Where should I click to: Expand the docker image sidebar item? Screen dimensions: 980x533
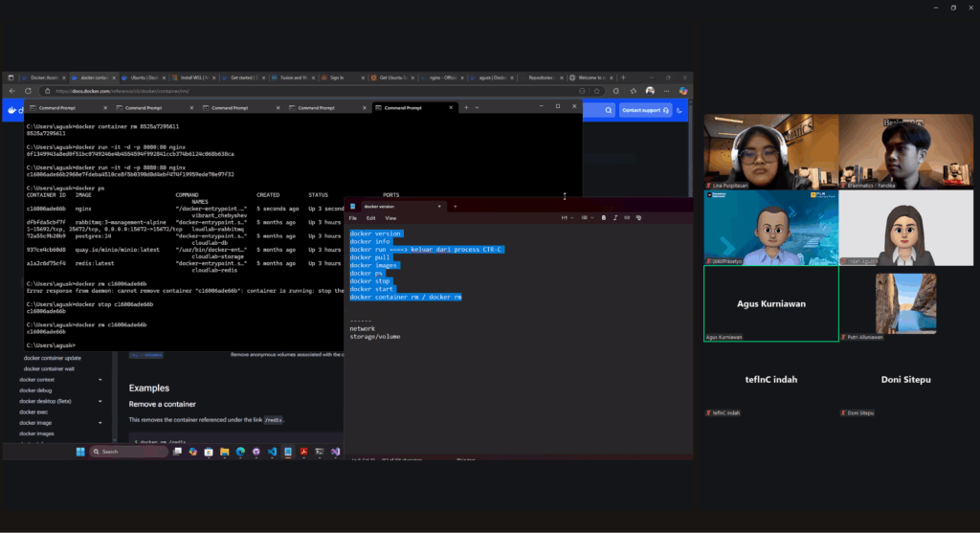[100, 422]
